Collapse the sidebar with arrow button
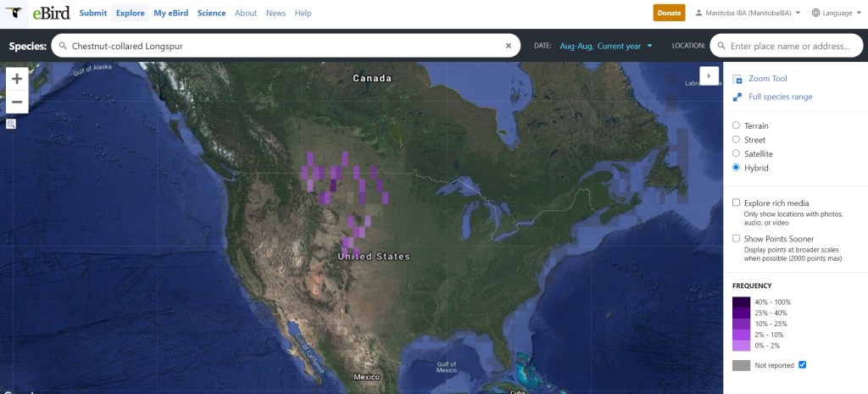This screenshot has width=868, height=394. coord(709,75)
